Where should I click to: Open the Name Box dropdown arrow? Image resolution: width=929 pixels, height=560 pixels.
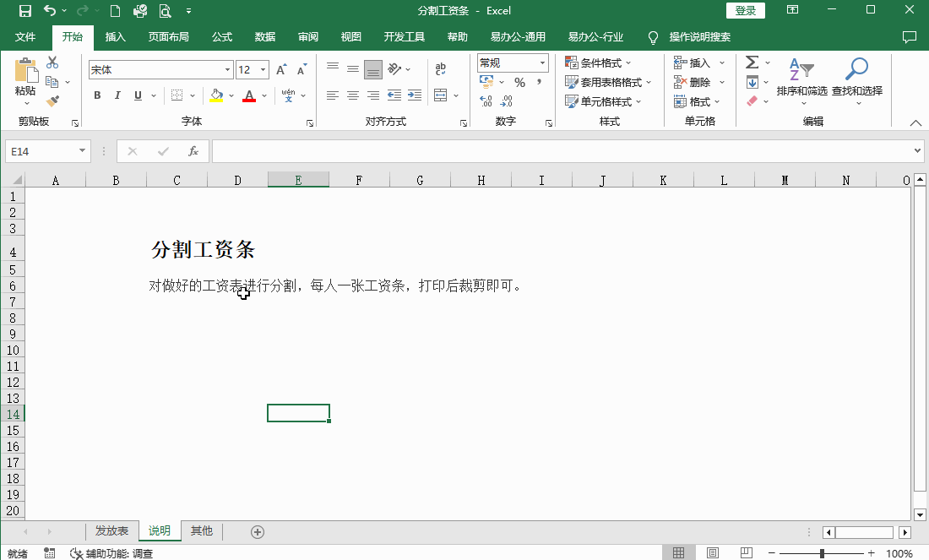pyautogui.click(x=83, y=151)
